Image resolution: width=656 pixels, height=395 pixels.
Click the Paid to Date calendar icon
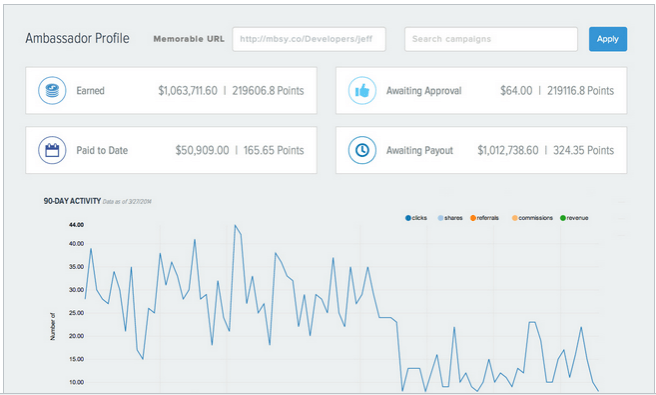[x=52, y=150]
